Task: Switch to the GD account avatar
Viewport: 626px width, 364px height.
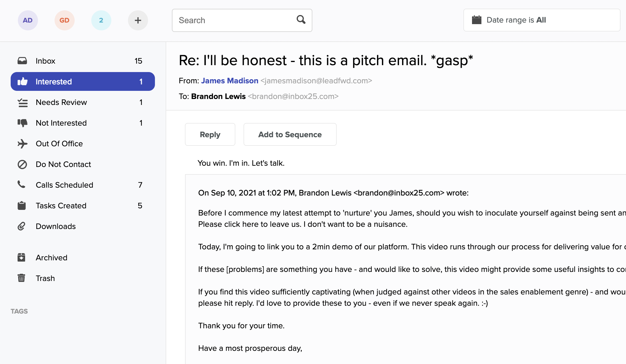Action: [x=64, y=20]
